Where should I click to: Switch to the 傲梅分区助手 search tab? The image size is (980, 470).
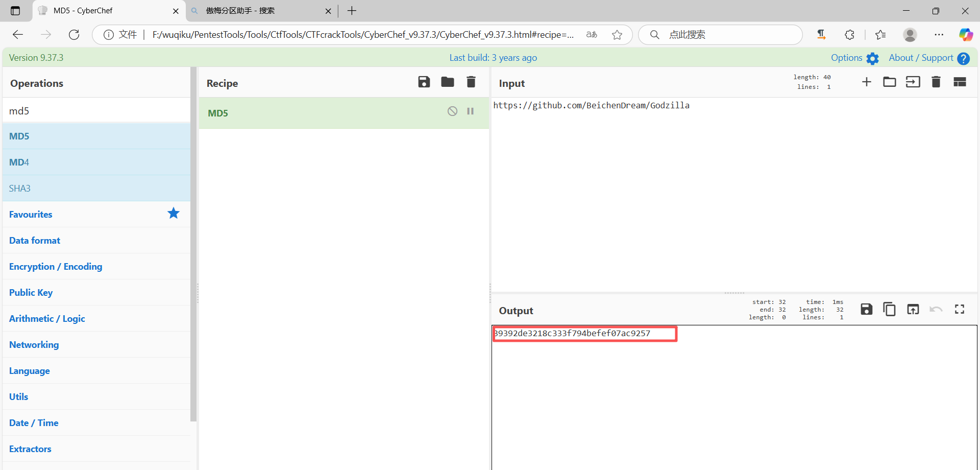click(263, 11)
